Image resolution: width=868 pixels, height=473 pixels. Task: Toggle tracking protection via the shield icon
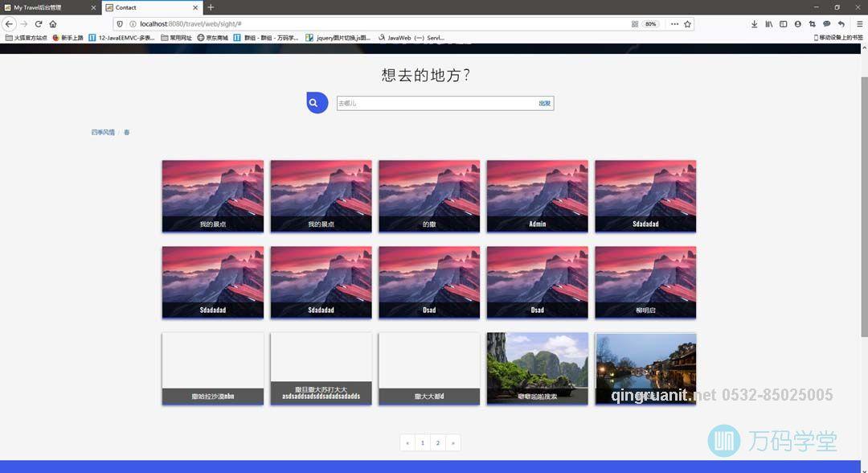118,23
